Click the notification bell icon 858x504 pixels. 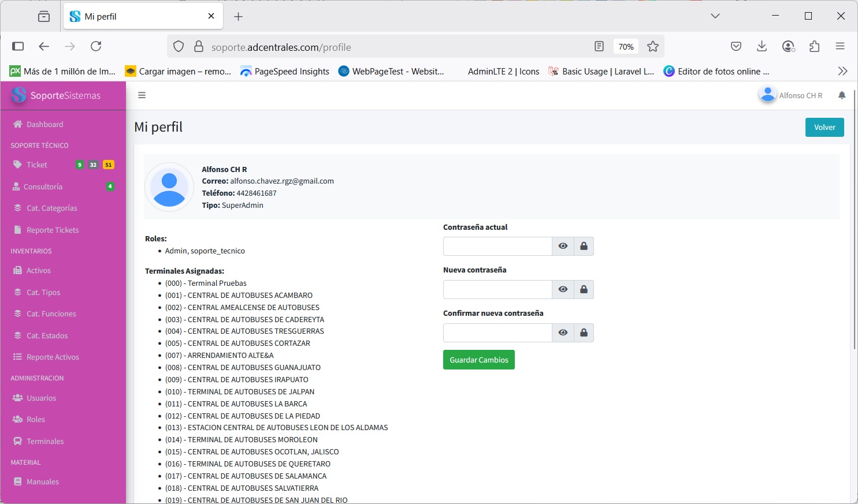tap(842, 95)
